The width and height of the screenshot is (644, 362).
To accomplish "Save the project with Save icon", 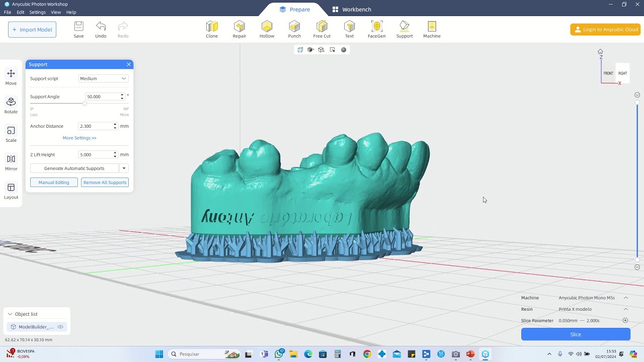I will pyautogui.click(x=78, y=29).
